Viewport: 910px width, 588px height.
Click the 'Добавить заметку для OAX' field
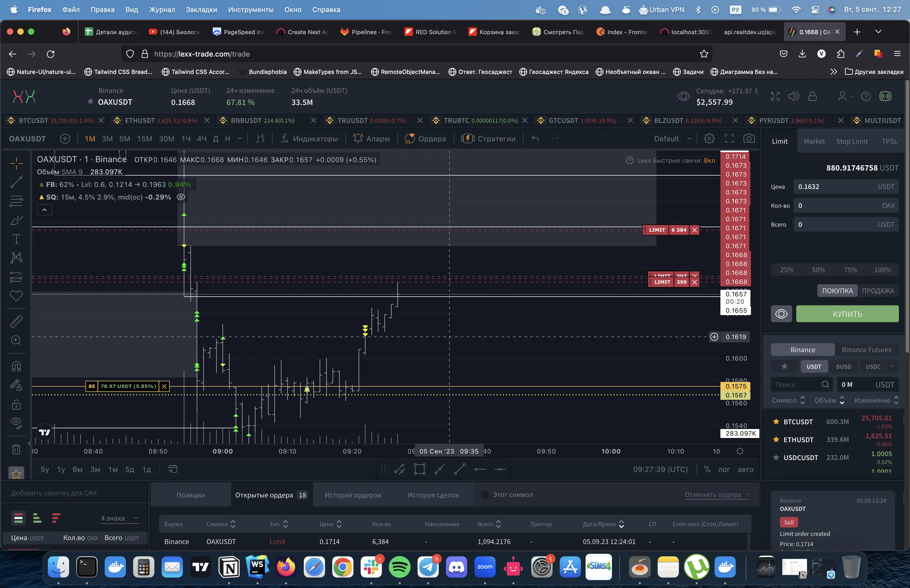75,493
